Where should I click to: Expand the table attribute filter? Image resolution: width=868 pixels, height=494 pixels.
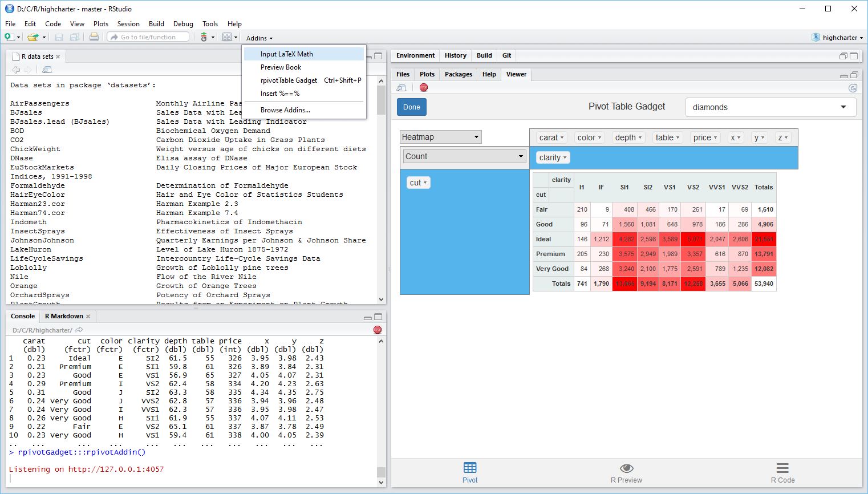[678, 137]
